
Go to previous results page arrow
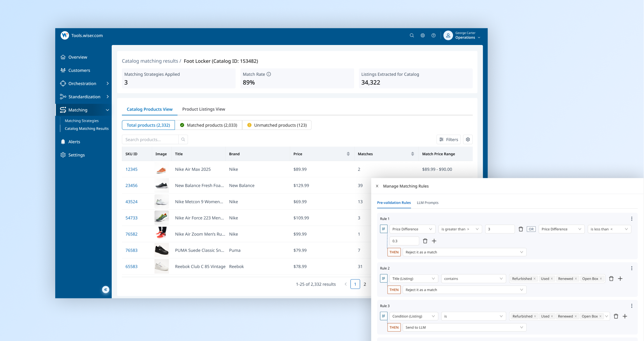click(x=345, y=284)
